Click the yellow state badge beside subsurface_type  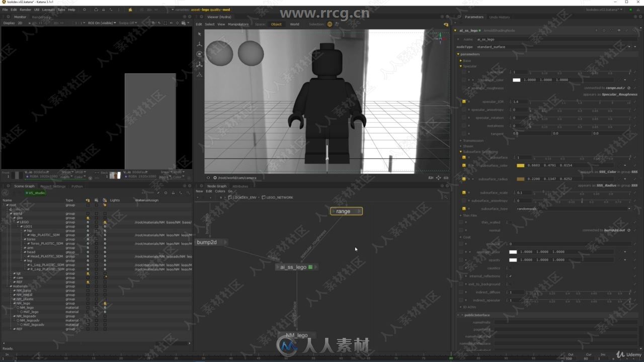point(463,209)
